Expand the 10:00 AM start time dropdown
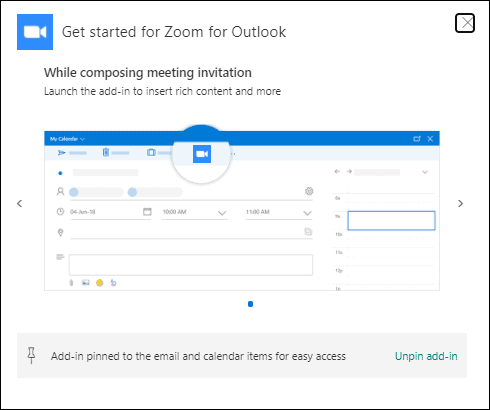The height and width of the screenshot is (410, 490). click(x=222, y=213)
